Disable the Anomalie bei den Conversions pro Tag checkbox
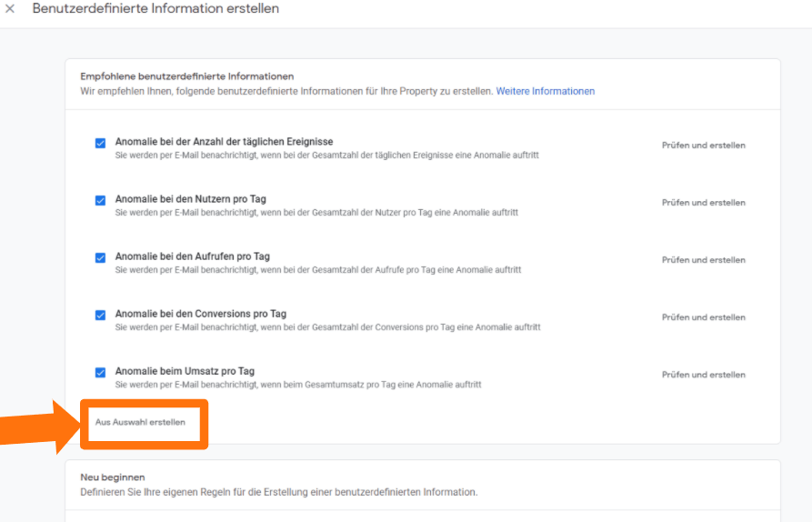812x522 pixels. [100, 315]
